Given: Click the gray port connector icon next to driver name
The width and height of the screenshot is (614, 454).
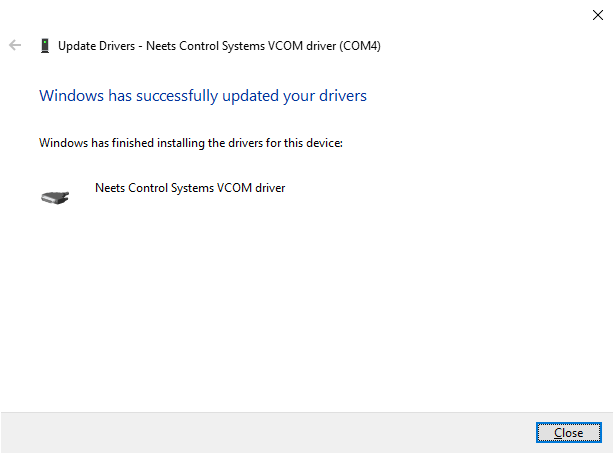Looking at the screenshot, I should (x=55, y=197).
